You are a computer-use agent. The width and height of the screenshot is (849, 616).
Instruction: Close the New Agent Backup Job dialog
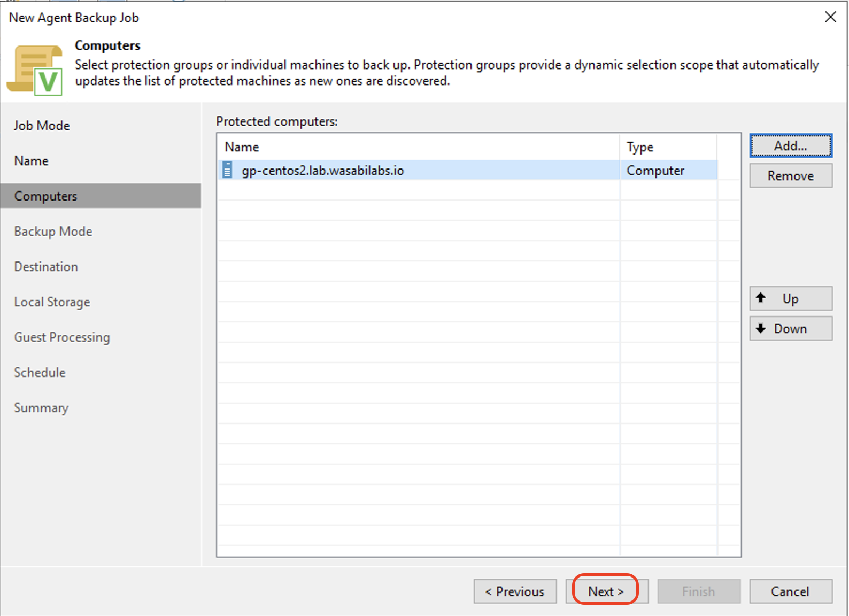(830, 17)
